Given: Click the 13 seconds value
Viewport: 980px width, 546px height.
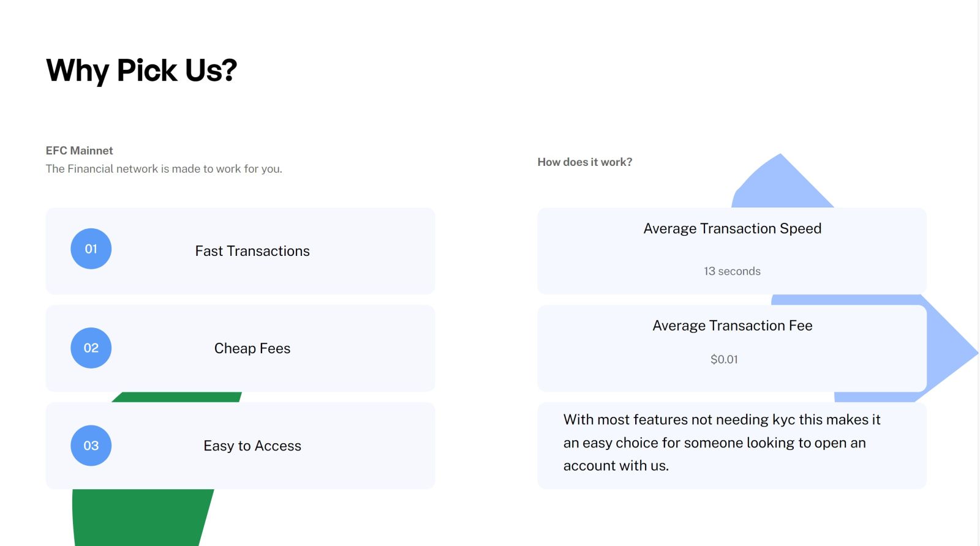Looking at the screenshot, I should click(732, 271).
